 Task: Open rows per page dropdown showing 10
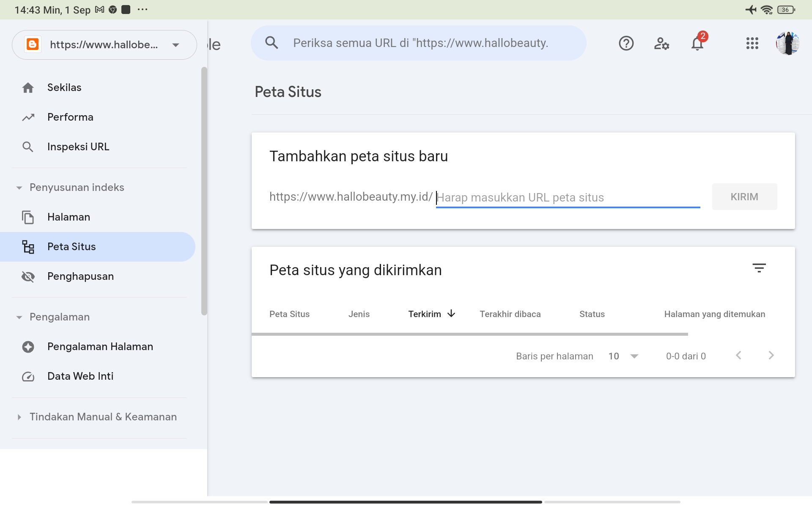pyautogui.click(x=623, y=356)
